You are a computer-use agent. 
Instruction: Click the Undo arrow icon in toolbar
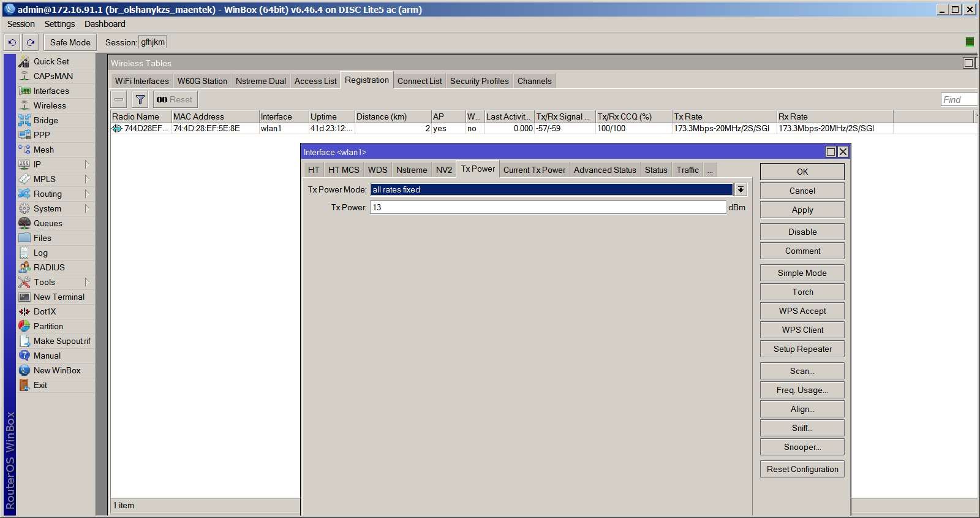pos(12,42)
